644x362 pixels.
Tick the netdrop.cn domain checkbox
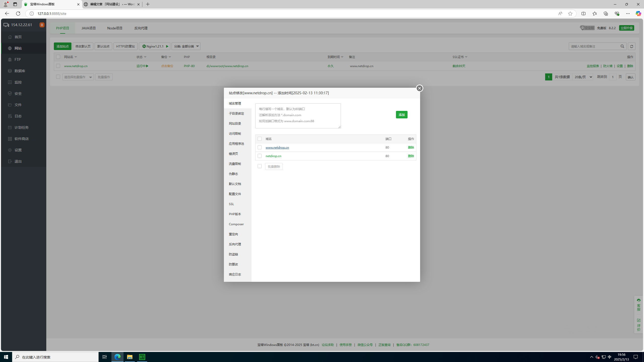[x=260, y=156]
